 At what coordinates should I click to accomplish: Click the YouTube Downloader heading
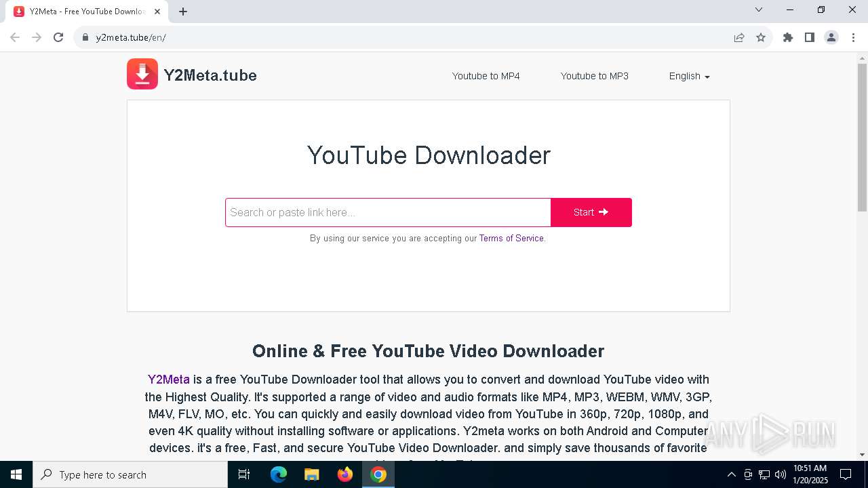point(429,155)
